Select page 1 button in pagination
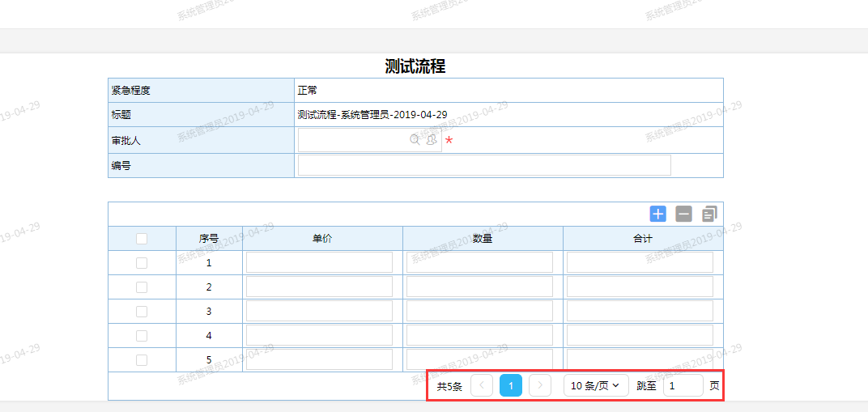This screenshot has width=868, height=412. [511, 385]
